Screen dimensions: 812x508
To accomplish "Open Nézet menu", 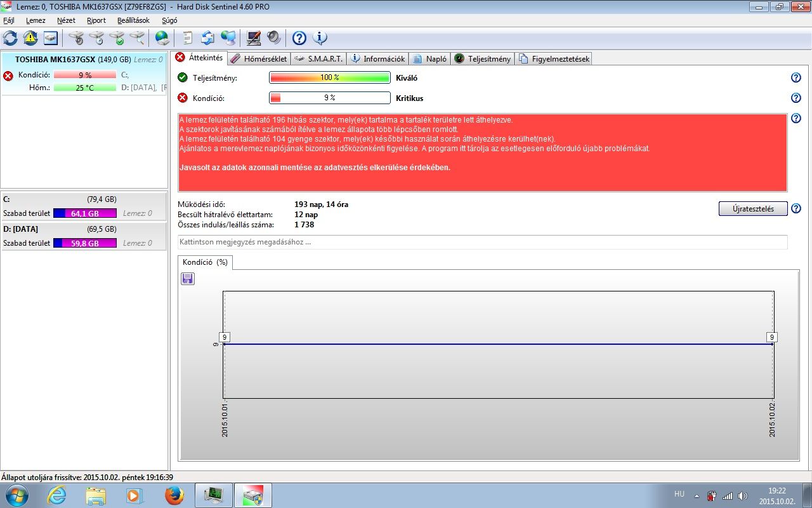I will pyautogui.click(x=66, y=20).
